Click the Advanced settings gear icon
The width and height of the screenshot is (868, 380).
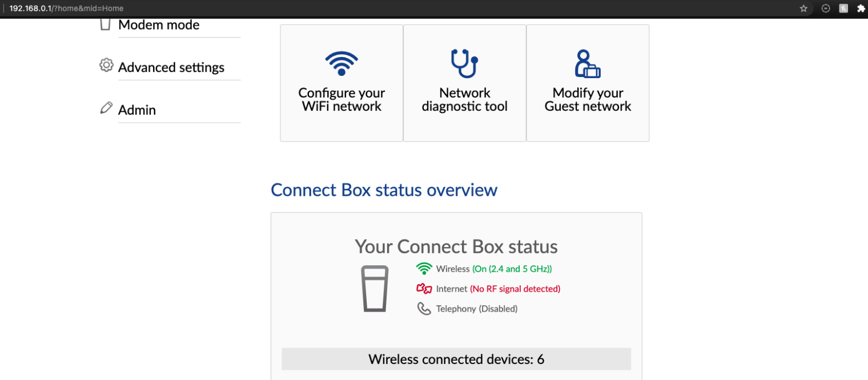106,65
